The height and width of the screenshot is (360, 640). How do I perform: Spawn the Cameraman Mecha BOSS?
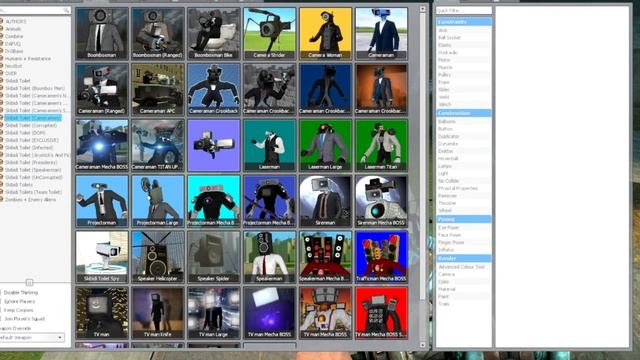pyautogui.click(x=102, y=145)
